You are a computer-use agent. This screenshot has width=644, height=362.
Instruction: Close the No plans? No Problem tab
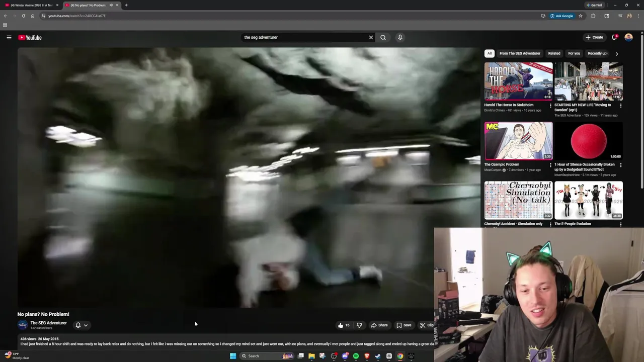click(x=117, y=5)
